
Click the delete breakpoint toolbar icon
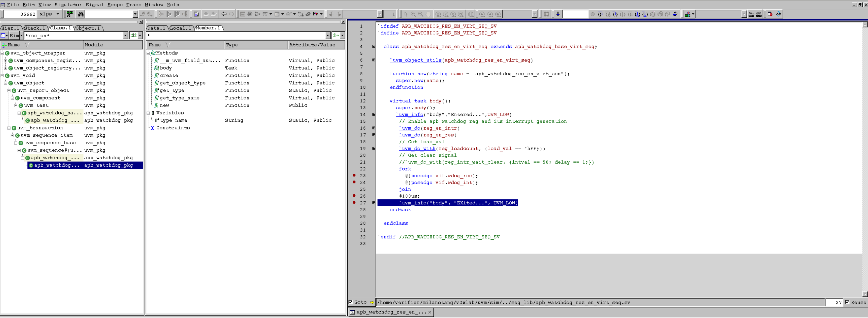759,14
